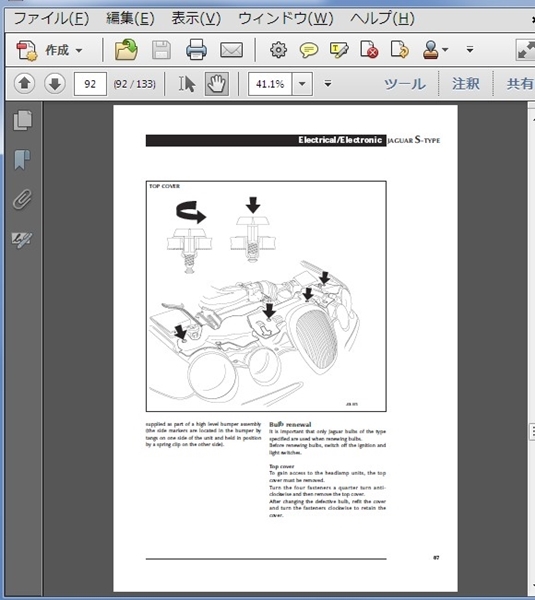Screen dimensions: 535x600
Task: Expand the stamp tool dropdown arrow
Action: click(x=445, y=50)
